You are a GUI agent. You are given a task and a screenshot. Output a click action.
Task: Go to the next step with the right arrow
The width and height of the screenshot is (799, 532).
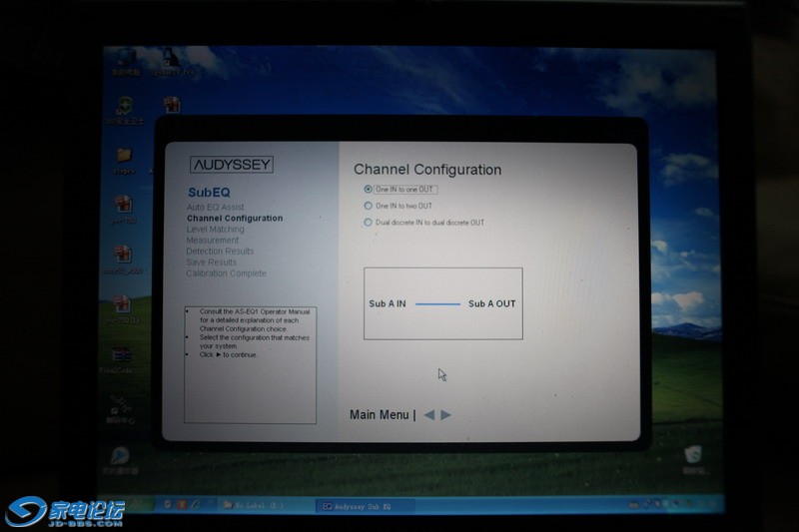(x=445, y=415)
